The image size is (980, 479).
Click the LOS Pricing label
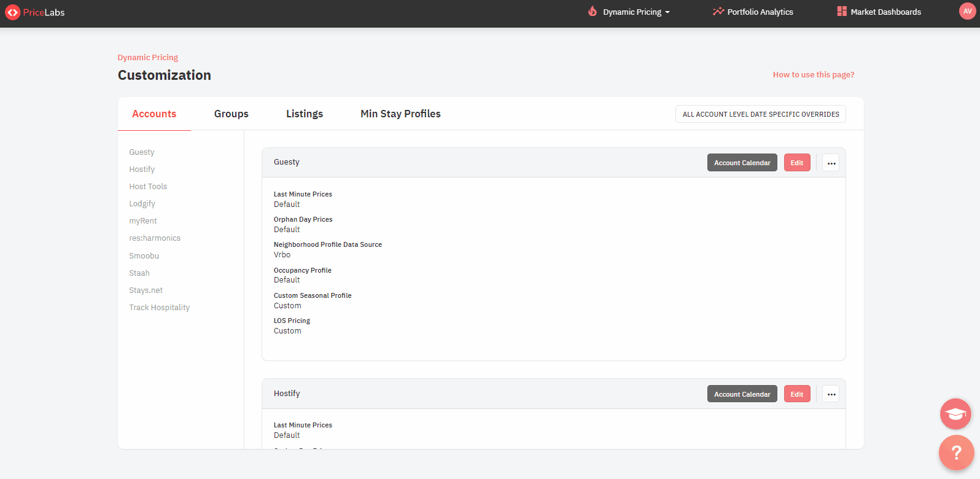292,321
